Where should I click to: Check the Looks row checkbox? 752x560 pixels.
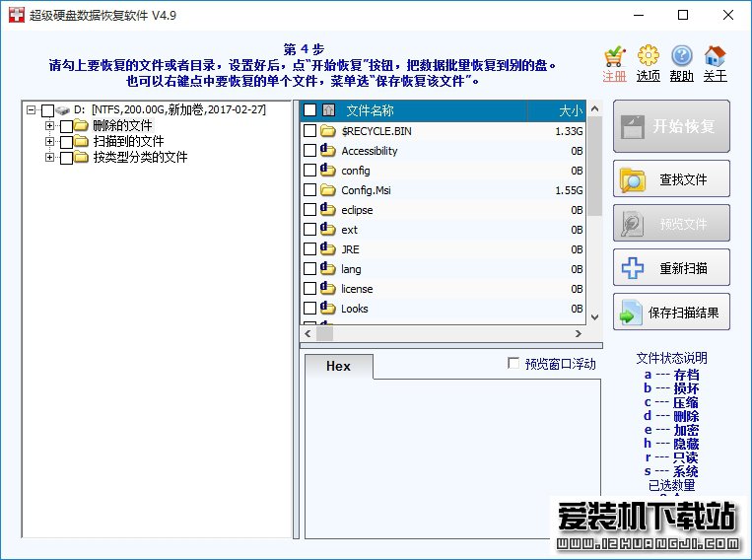coord(309,308)
